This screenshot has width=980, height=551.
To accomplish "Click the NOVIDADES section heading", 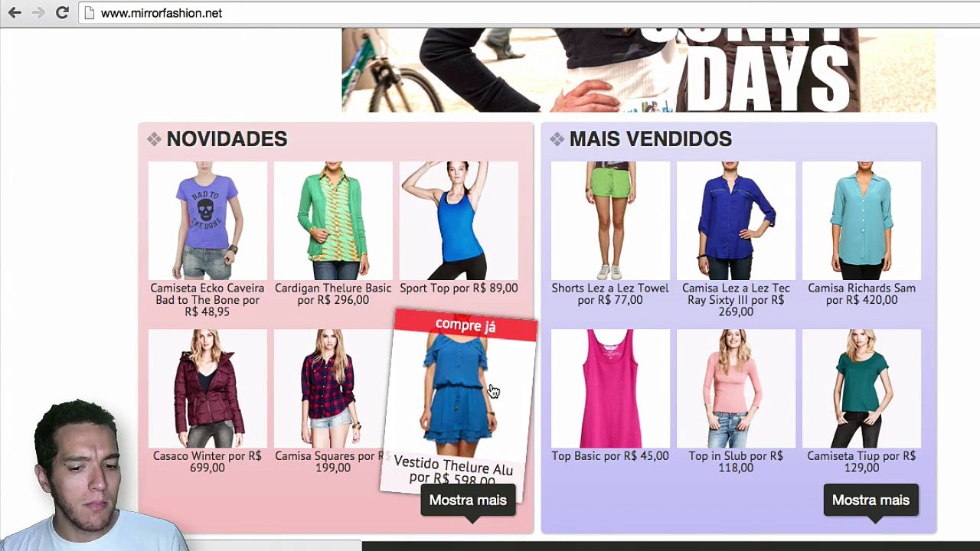I will coord(227,139).
